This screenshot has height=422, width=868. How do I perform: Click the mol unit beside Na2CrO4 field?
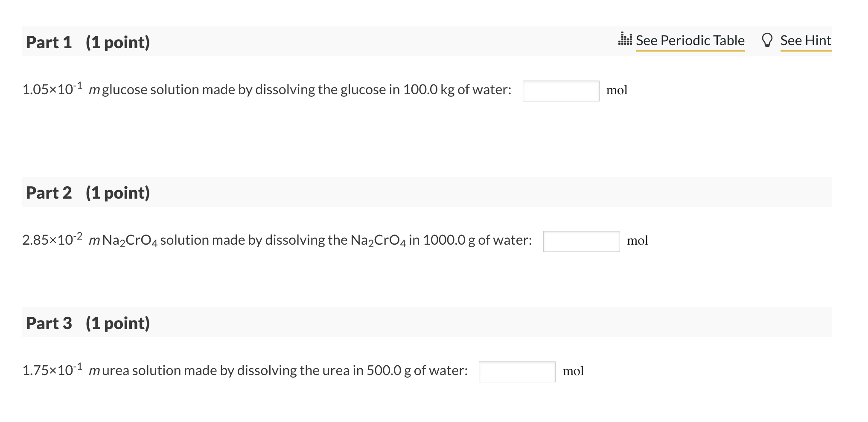click(x=637, y=241)
